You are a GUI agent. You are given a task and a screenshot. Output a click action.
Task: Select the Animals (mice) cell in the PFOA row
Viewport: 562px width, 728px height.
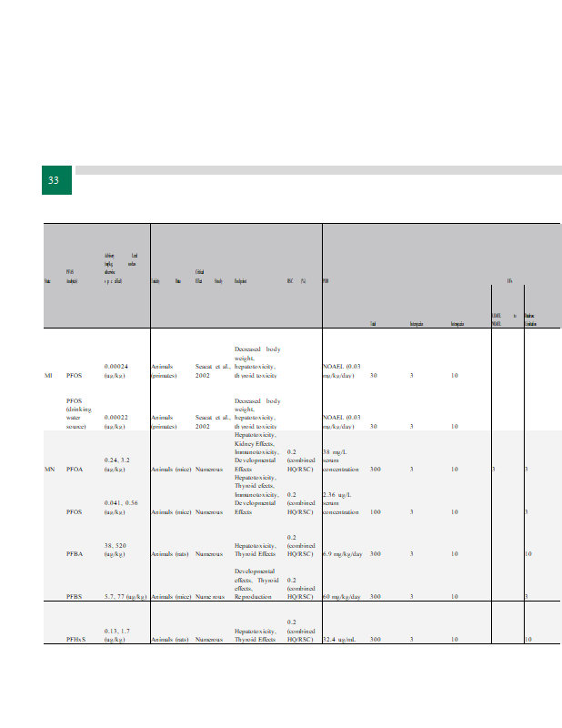pos(170,470)
